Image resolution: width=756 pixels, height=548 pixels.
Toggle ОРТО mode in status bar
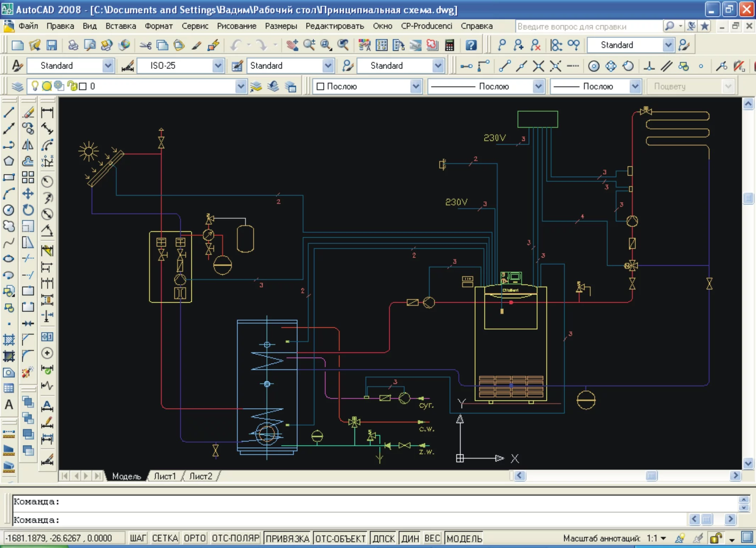(x=195, y=538)
